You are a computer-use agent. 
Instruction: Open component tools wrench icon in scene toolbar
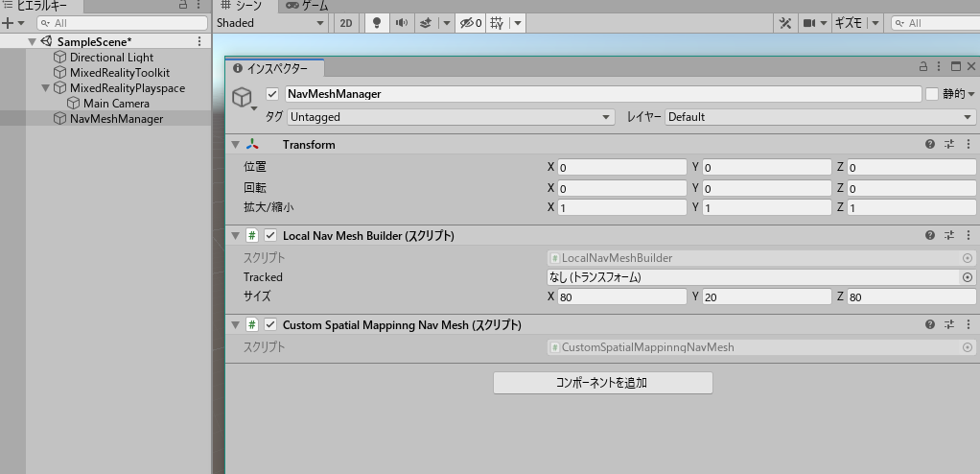point(785,23)
